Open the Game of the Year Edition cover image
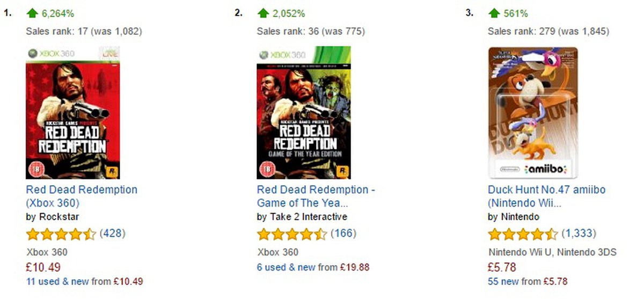 pos(304,113)
